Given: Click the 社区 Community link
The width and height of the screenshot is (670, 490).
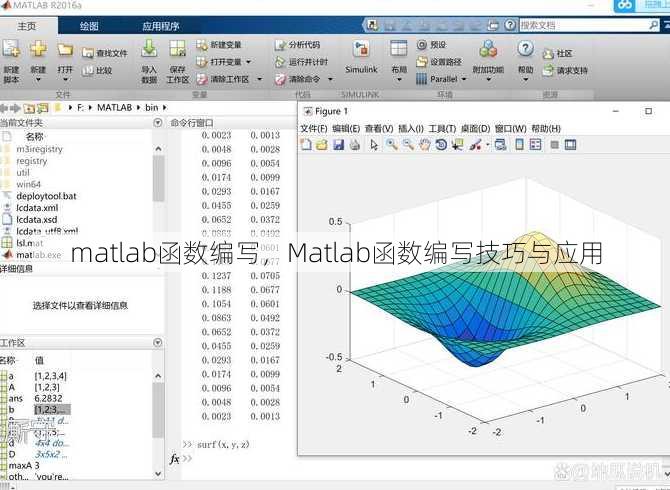Looking at the screenshot, I should click(558, 53).
